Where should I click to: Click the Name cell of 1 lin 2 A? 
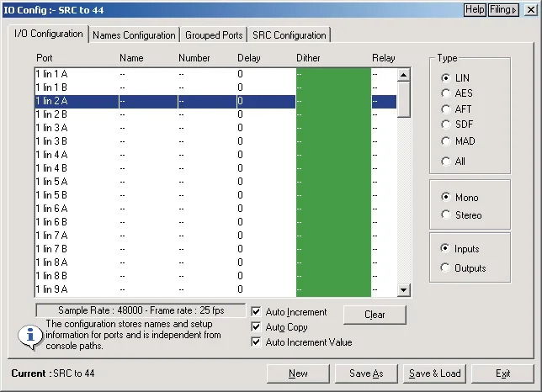point(148,101)
